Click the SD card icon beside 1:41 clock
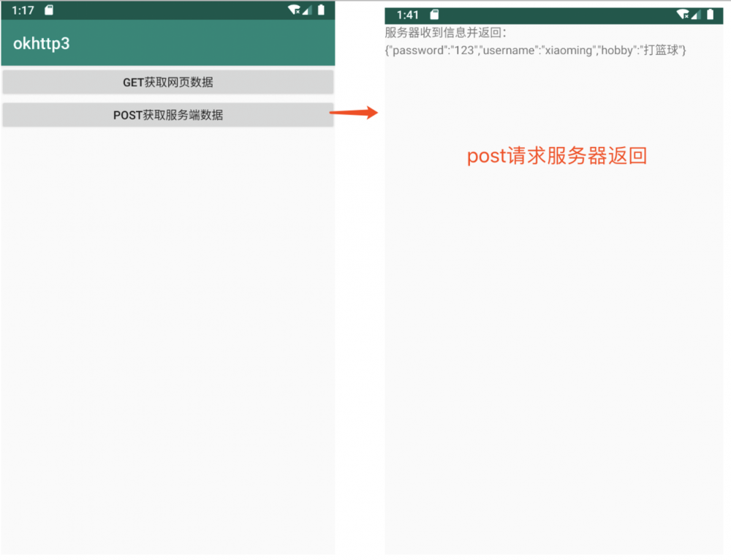731x560 pixels. click(x=434, y=15)
